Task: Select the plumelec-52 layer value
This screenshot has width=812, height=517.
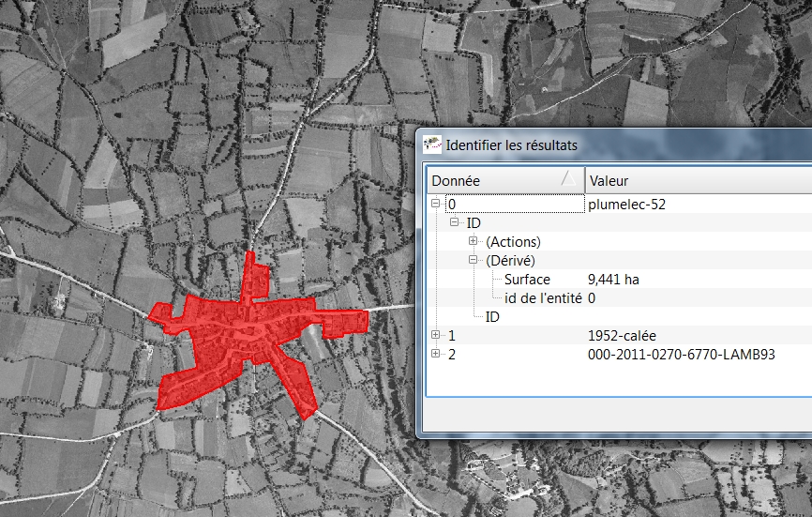Action: tap(626, 205)
